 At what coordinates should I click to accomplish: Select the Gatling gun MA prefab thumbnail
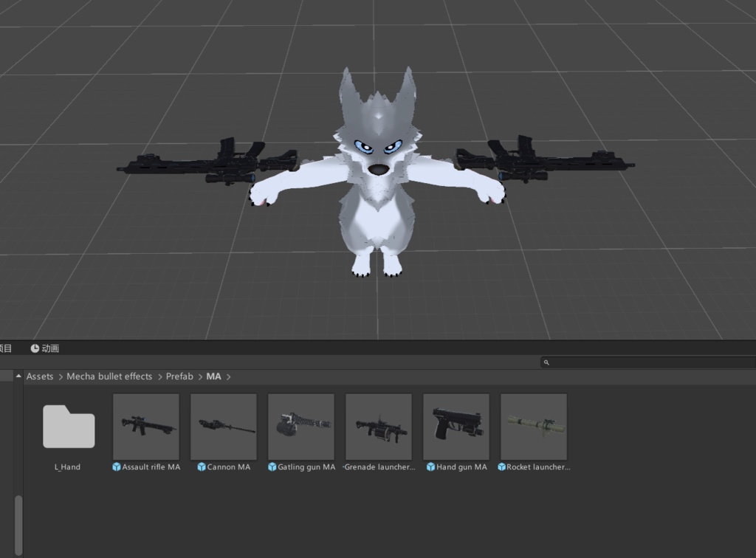pos(301,427)
